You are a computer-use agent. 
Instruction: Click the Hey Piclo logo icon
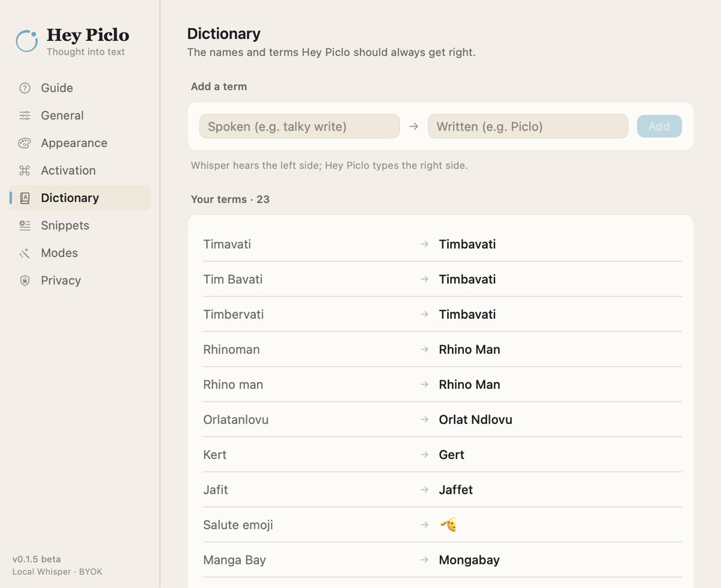coord(26,41)
